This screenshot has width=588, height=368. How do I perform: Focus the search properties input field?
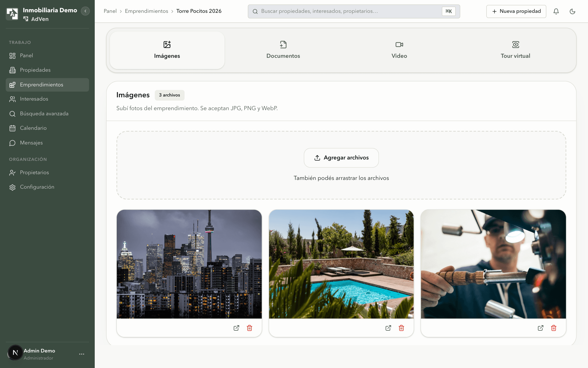coord(354,11)
